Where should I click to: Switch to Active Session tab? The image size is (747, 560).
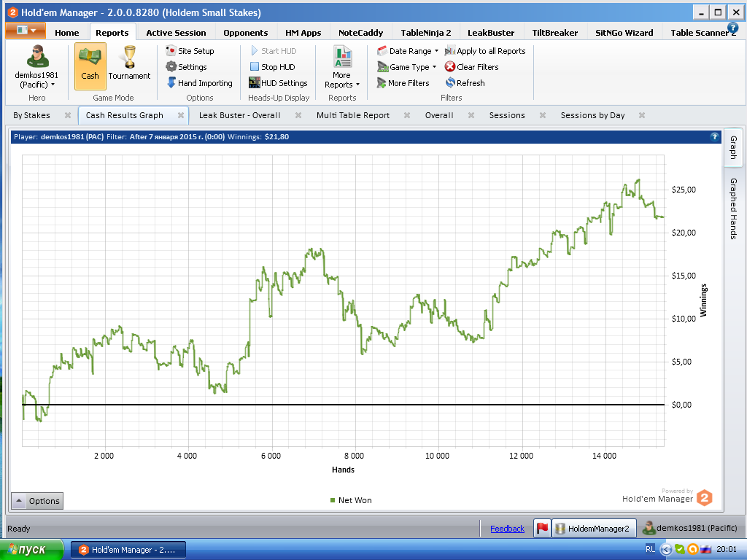(176, 33)
